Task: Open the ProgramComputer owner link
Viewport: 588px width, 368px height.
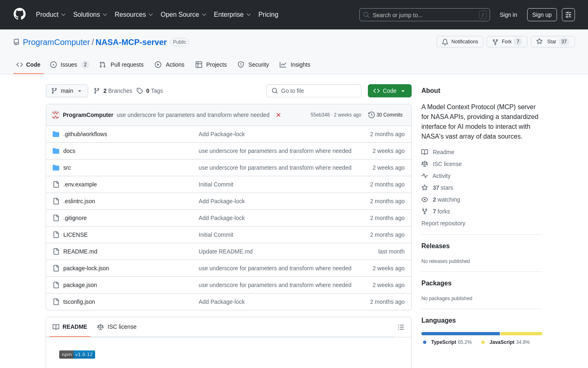Action: [x=56, y=42]
